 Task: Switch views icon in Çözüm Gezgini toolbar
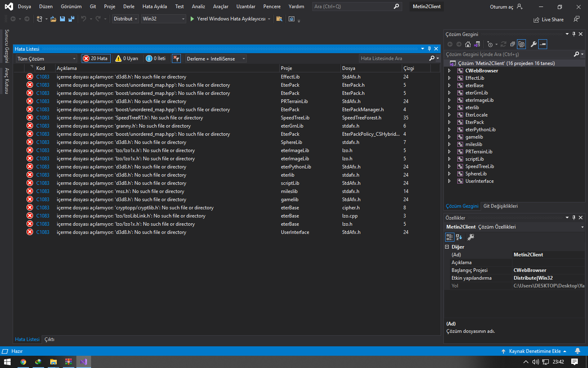coord(477,44)
